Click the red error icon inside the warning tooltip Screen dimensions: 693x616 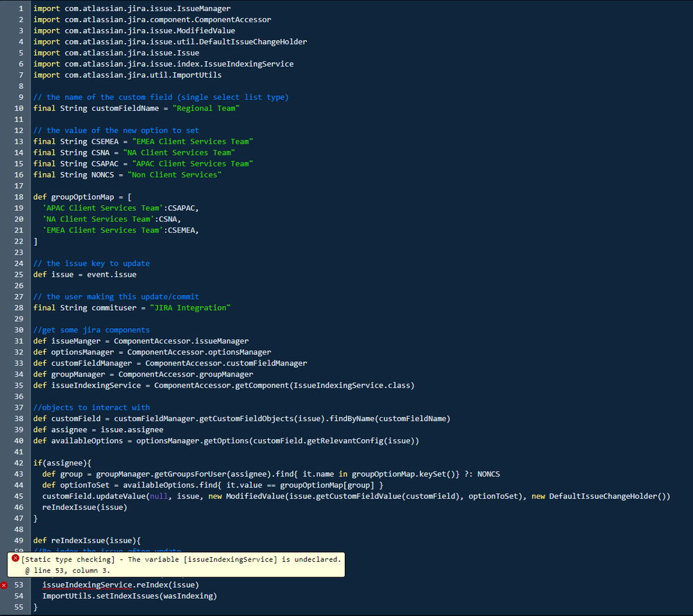click(15, 558)
